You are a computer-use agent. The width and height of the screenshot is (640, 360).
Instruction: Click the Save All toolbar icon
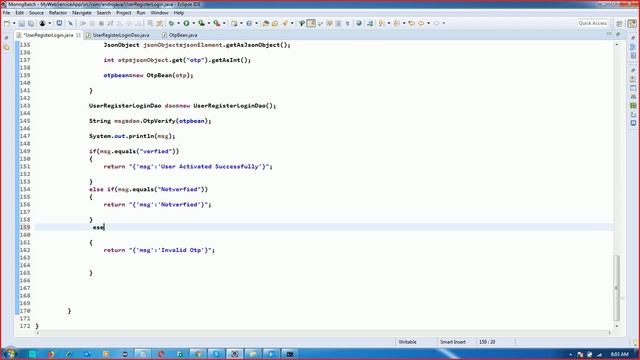(x=31, y=24)
